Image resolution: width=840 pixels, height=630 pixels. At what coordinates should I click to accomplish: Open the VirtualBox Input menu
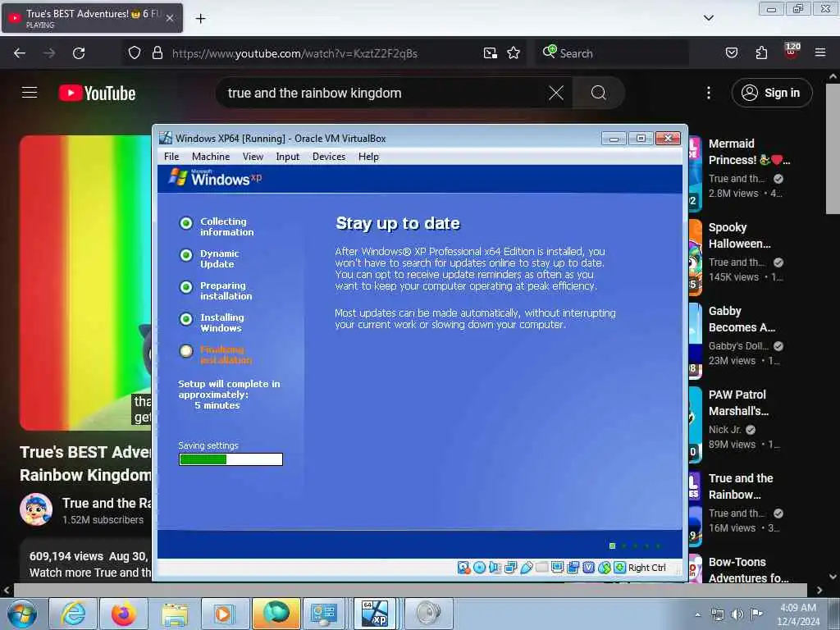(x=288, y=157)
